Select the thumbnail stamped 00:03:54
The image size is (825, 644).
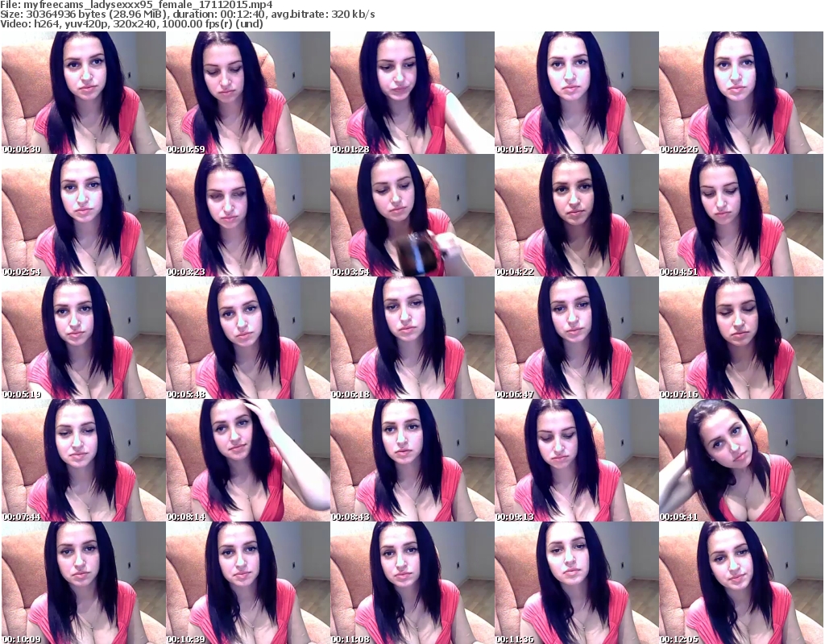coord(412,215)
